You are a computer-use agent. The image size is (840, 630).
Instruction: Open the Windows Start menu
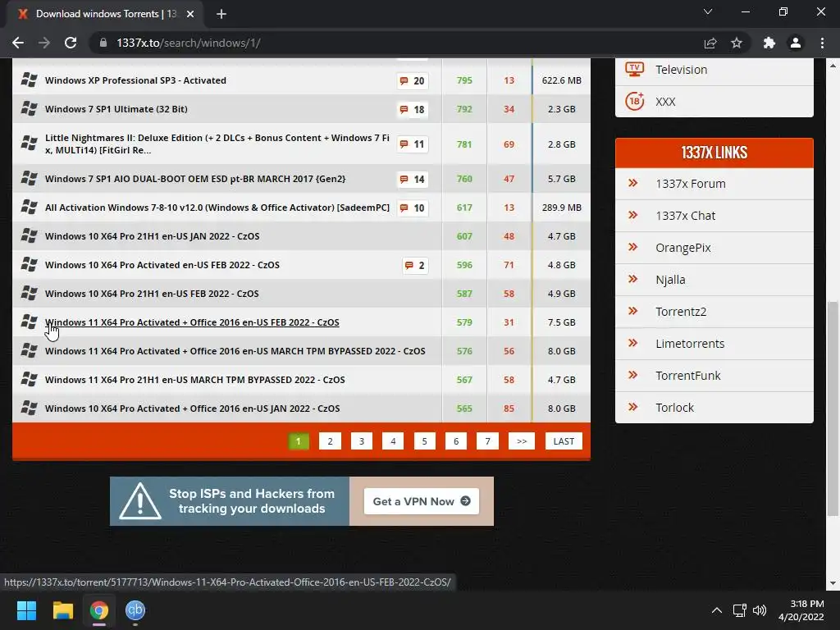point(26,610)
